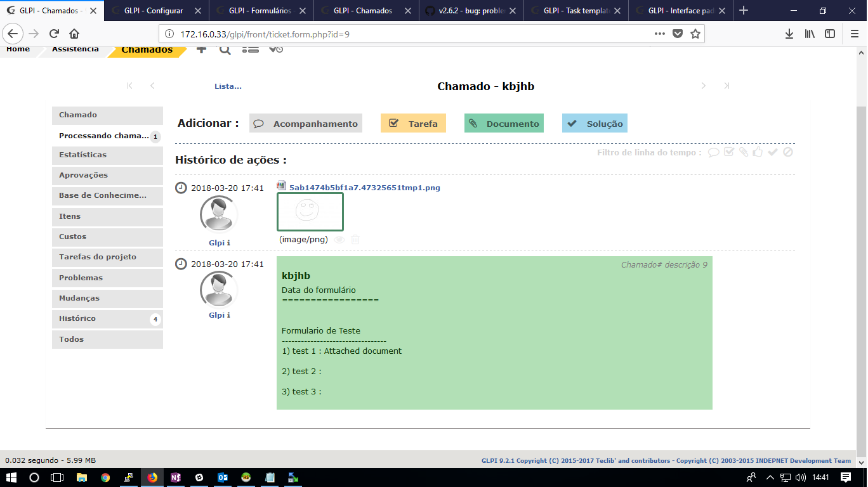Toggle the Solução check option
868x487 pixels.
point(595,123)
